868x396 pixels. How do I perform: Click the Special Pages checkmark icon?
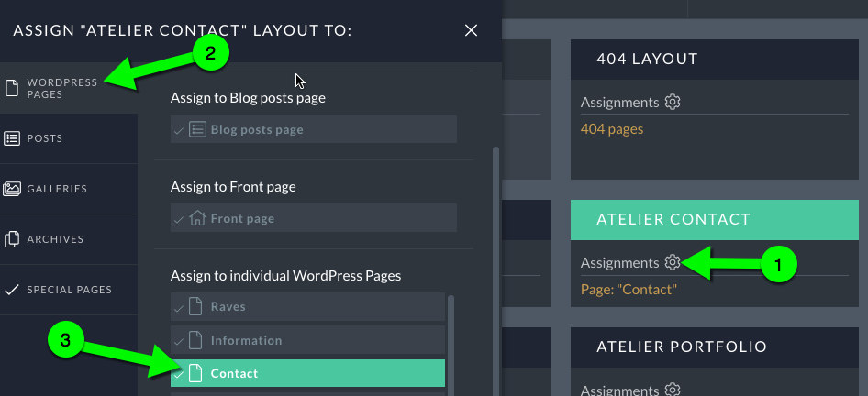12,290
